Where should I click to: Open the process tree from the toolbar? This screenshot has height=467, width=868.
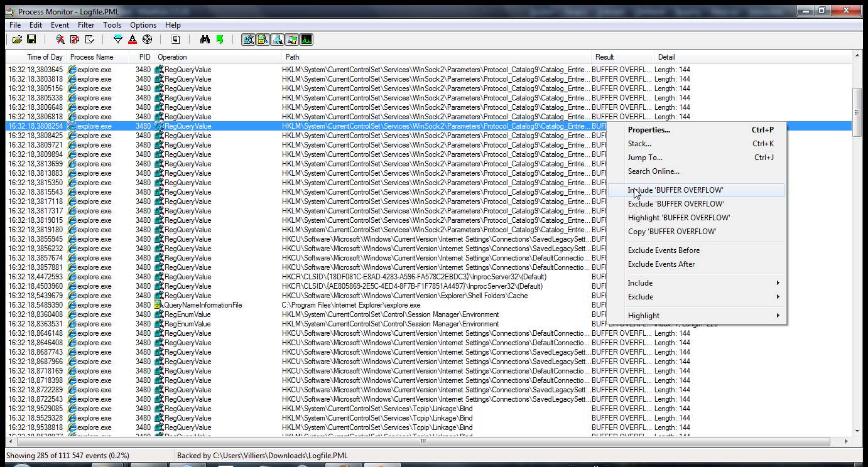pyautogui.click(x=176, y=40)
